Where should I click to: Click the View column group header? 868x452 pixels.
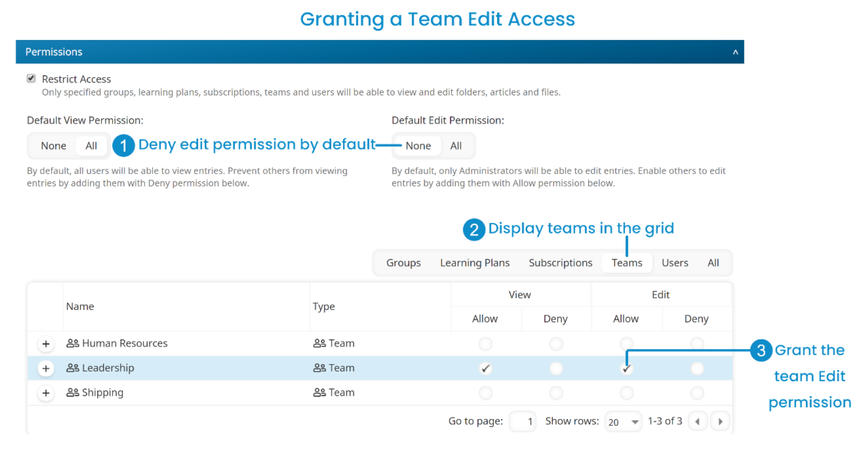click(520, 295)
